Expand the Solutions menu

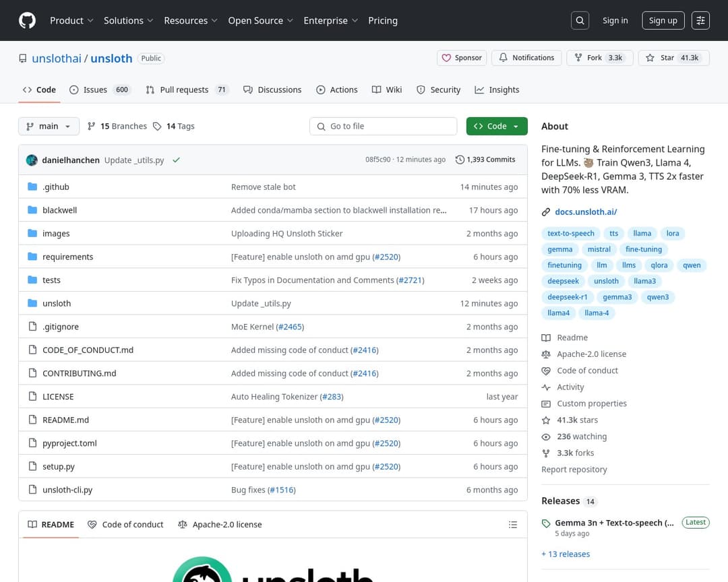tap(128, 20)
